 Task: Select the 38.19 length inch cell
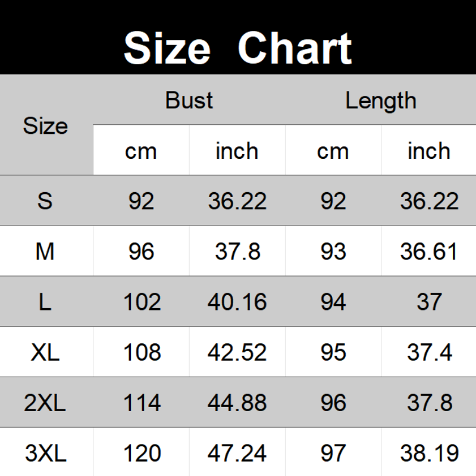pyautogui.click(x=429, y=454)
